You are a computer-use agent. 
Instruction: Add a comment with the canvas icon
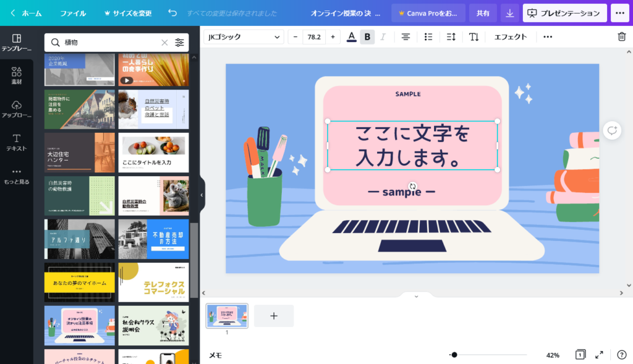(612, 130)
